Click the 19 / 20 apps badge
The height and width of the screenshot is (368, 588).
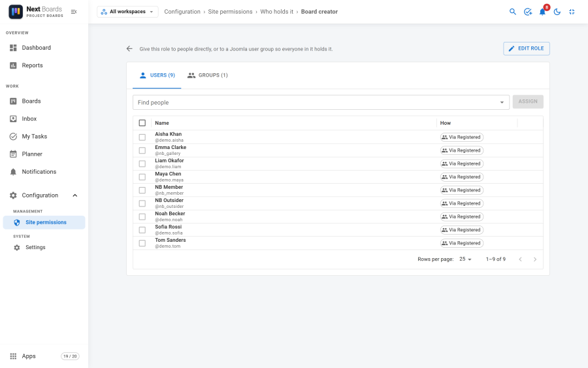tap(70, 356)
